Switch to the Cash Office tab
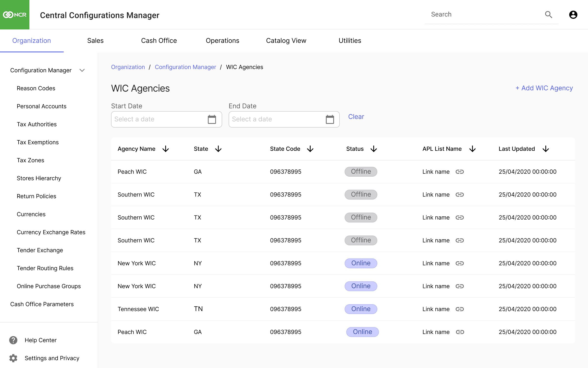 tap(159, 41)
